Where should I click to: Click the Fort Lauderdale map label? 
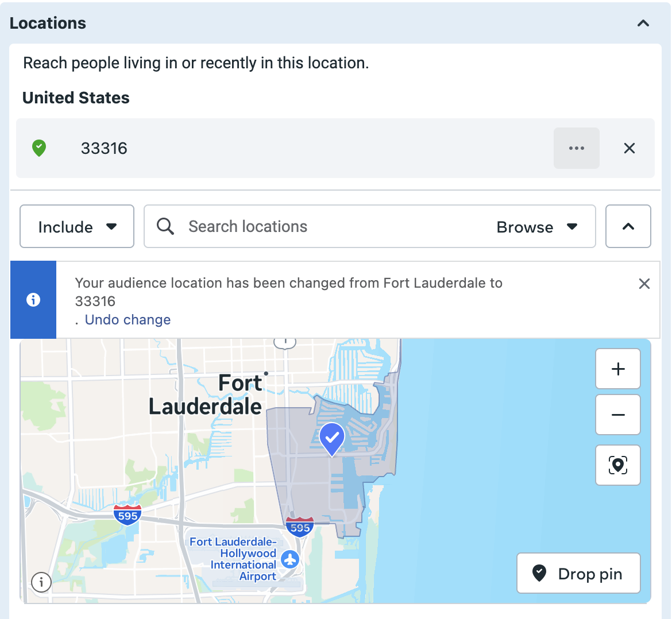tap(205, 394)
